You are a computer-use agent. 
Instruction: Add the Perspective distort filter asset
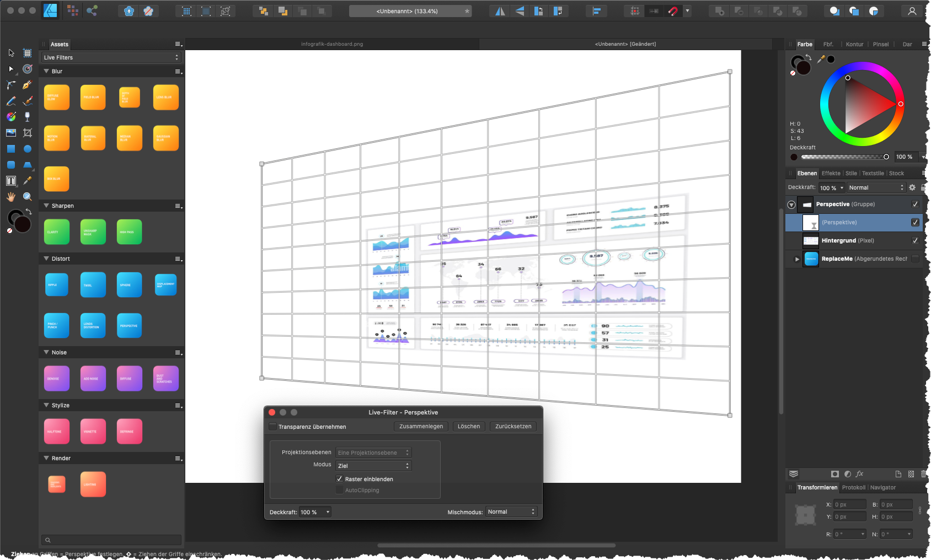[129, 325]
